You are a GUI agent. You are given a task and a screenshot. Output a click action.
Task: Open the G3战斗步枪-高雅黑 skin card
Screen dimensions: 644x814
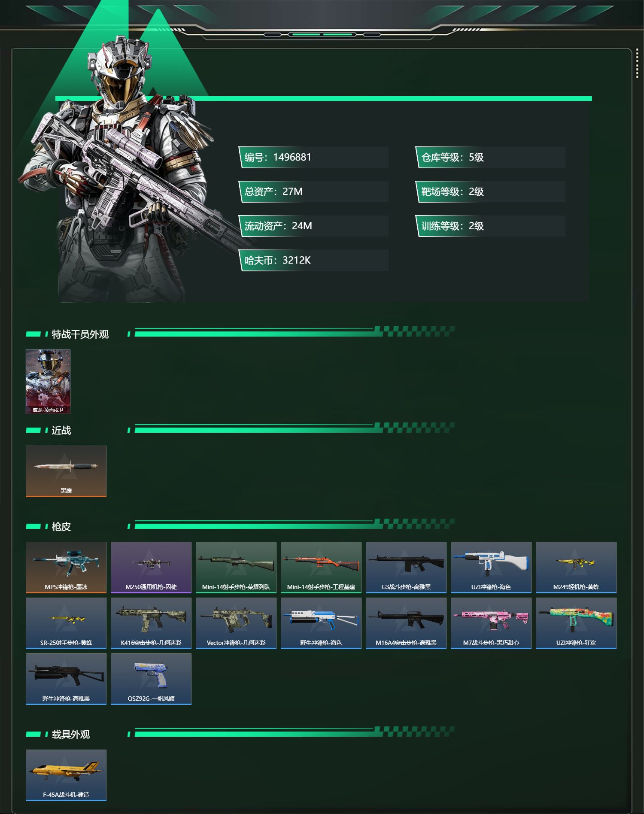coord(406,567)
